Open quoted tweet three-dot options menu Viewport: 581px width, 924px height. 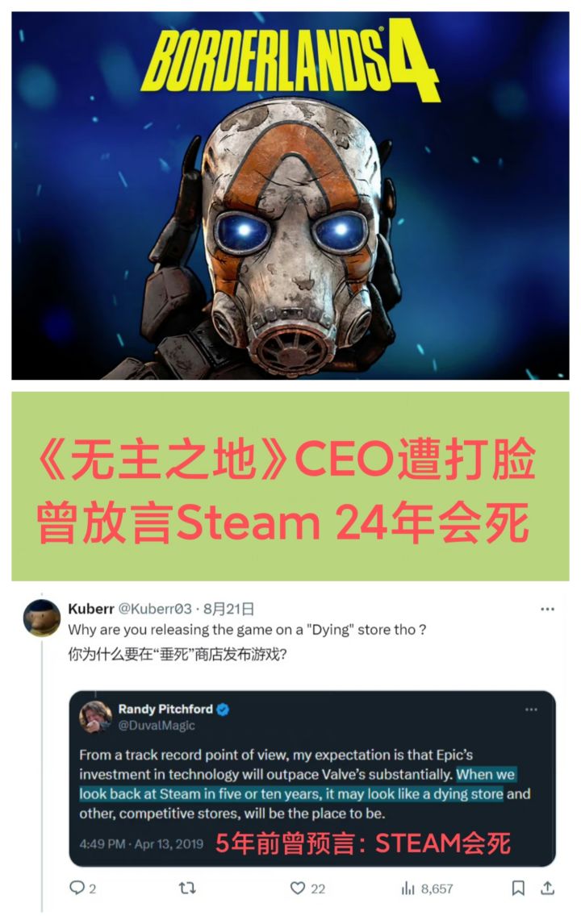[531, 710]
